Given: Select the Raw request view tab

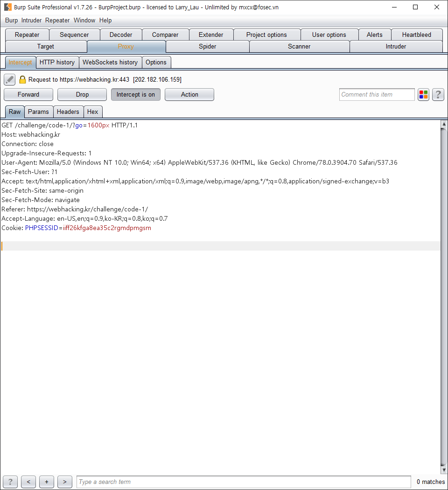Looking at the screenshot, I should click(x=14, y=112).
